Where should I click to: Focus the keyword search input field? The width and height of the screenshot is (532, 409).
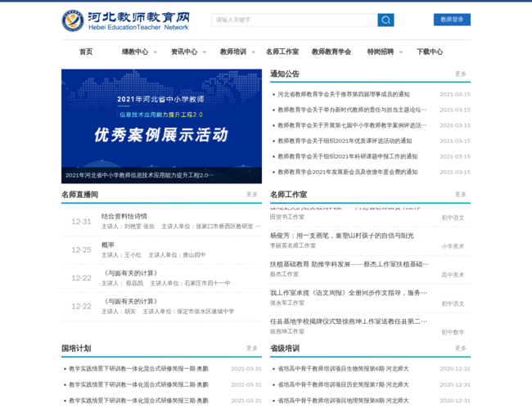[294, 20]
